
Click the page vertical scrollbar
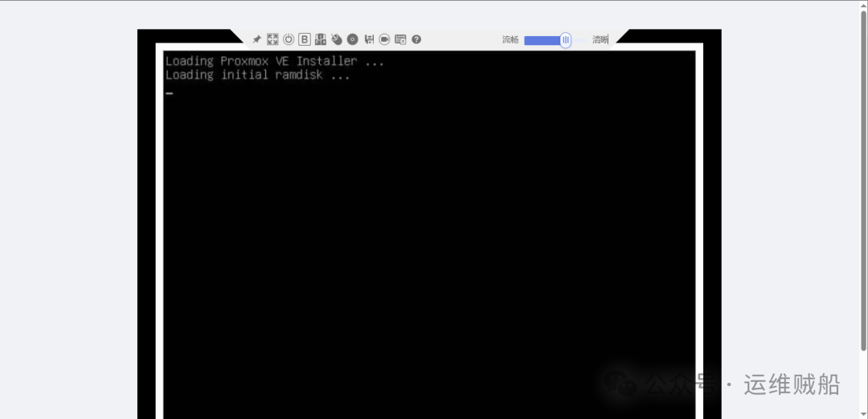pyautogui.click(x=863, y=180)
